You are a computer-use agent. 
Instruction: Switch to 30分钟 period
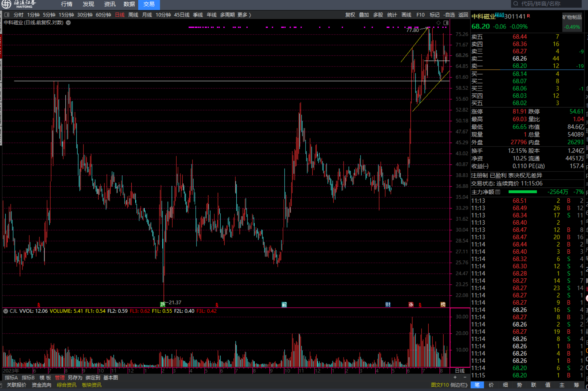(x=85, y=15)
